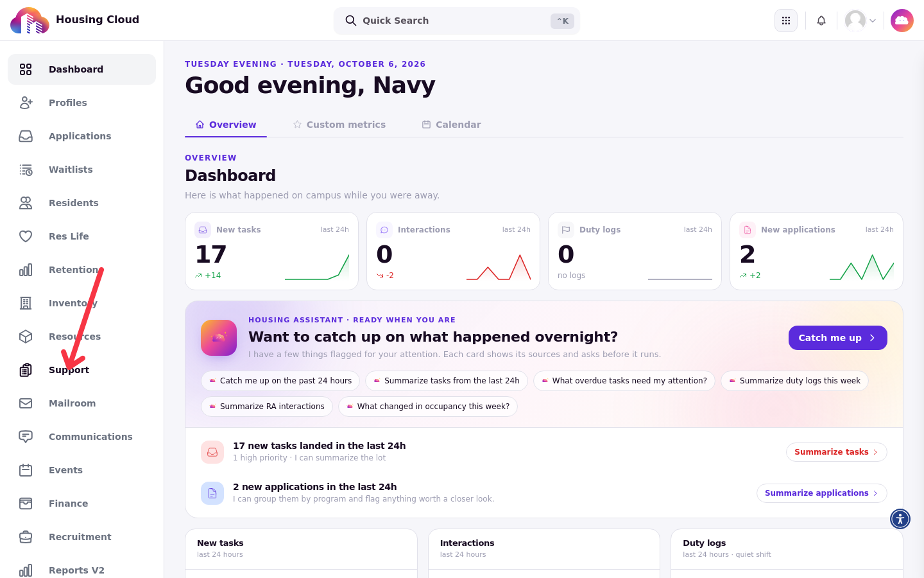924x578 pixels.
Task: Click the Catch me up button
Action: coord(838,338)
